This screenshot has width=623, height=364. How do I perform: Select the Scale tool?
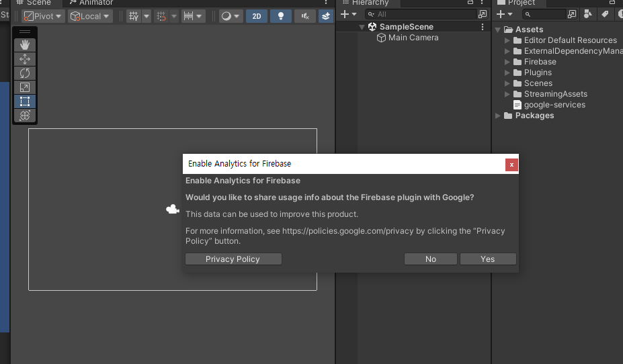click(25, 87)
